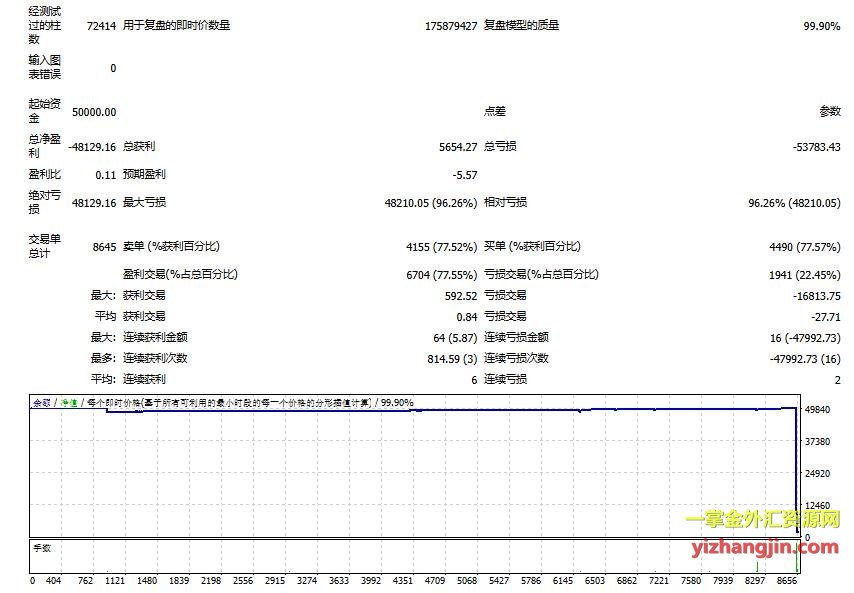Click the 4351 label on the x-axis

click(x=402, y=581)
